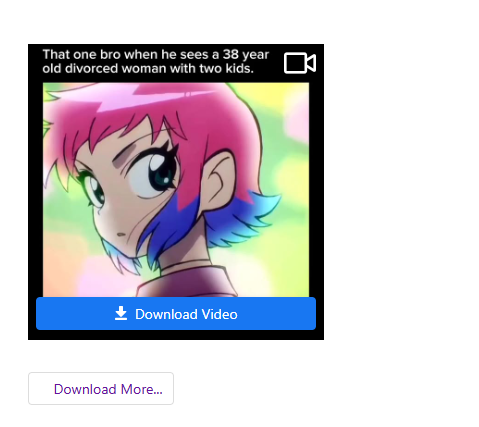Screen dimensions: 479x427
Task: Click the blue hair tips in the video preview
Action: tap(233, 217)
